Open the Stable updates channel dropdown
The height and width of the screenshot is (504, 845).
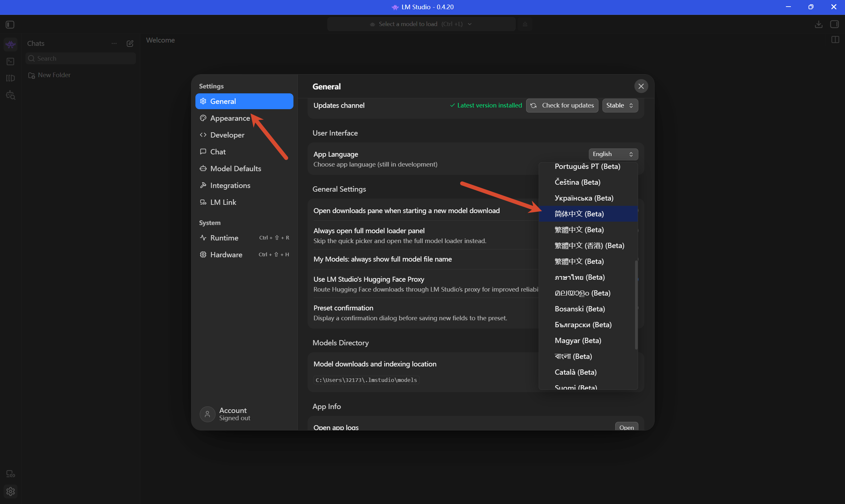click(620, 106)
